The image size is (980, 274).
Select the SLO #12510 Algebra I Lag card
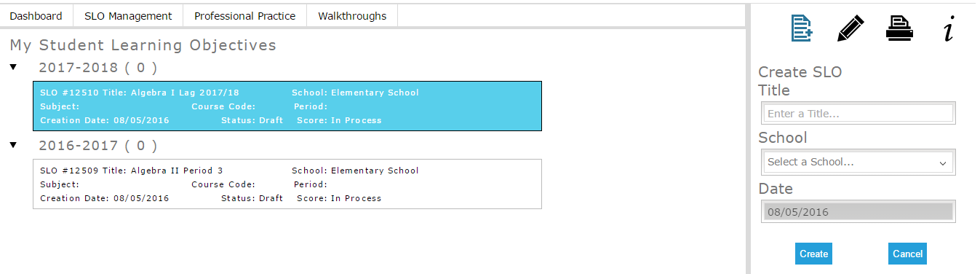(287, 106)
